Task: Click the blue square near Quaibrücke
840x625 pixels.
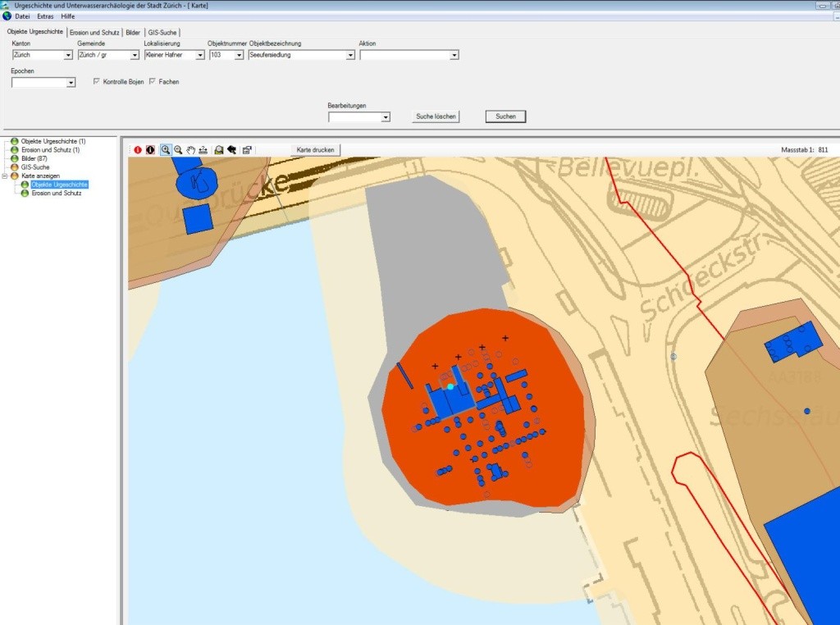Action: (x=199, y=219)
